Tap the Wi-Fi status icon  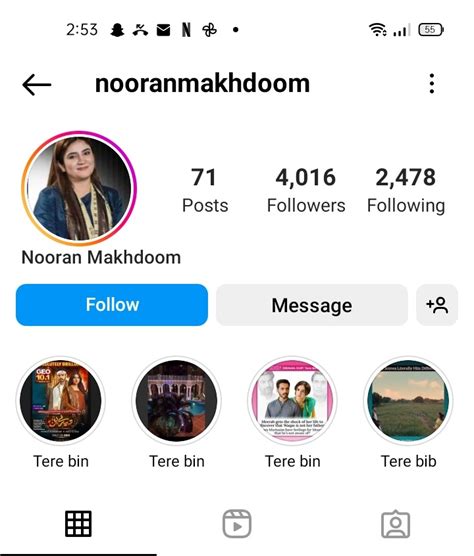pyautogui.click(x=378, y=29)
